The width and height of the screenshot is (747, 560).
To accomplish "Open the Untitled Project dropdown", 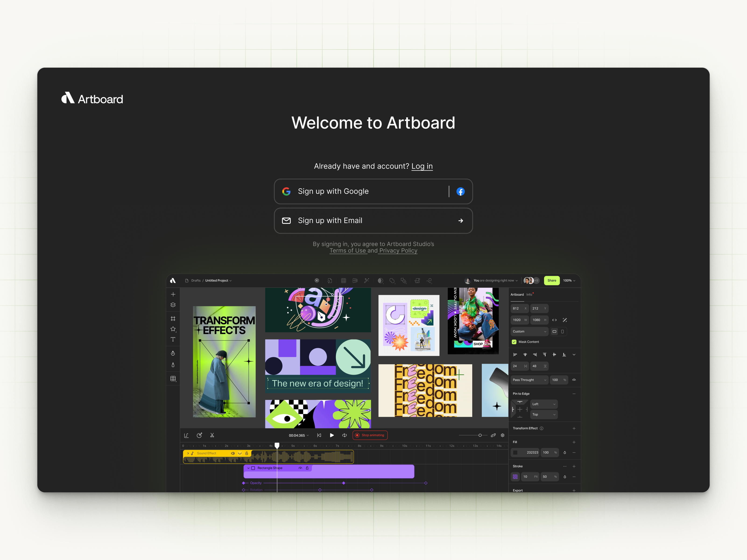I will click(x=218, y=280).
